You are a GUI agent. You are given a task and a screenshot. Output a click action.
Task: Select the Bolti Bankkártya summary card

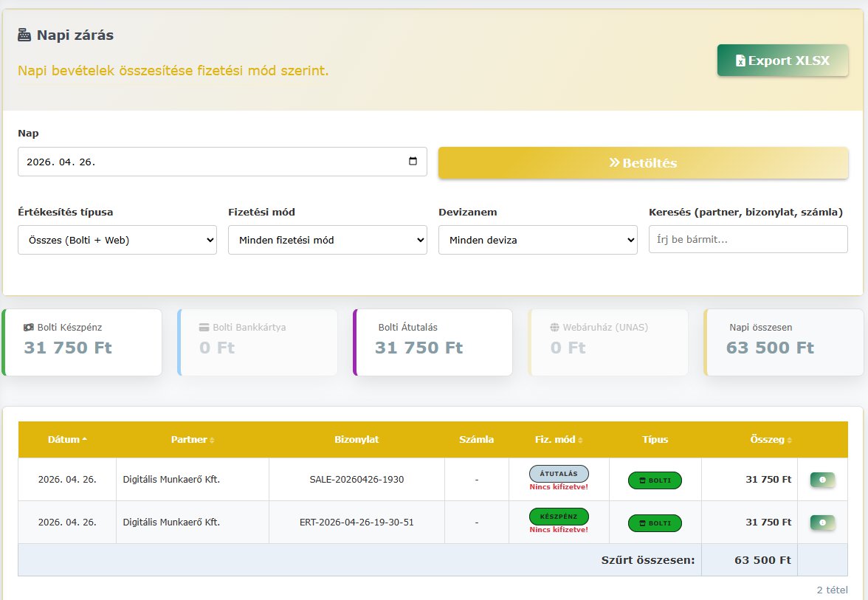258,342
